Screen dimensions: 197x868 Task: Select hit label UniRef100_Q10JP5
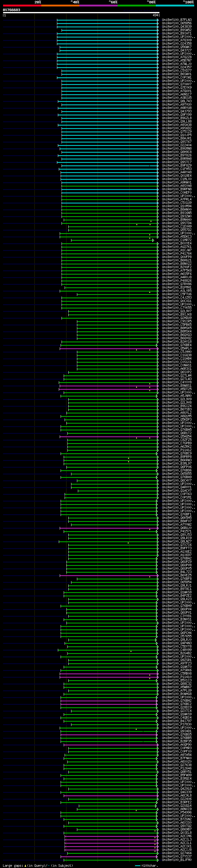[176, 135]
